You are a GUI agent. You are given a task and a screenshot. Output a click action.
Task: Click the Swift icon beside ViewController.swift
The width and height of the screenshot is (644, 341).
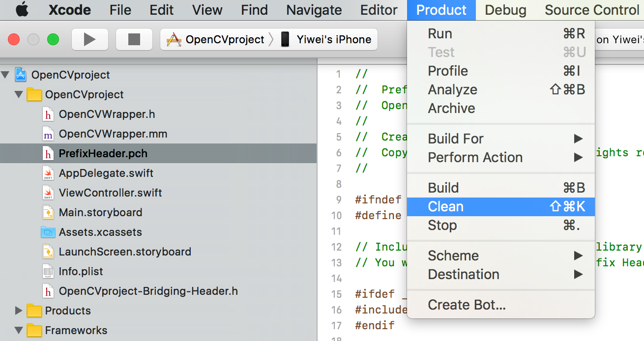tap(48, 193)
